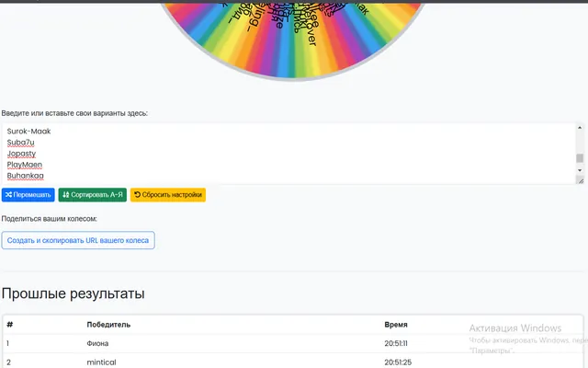Viewport: 588px width, 368px height.
Task: Click the # column header
Action: [10, 325]
